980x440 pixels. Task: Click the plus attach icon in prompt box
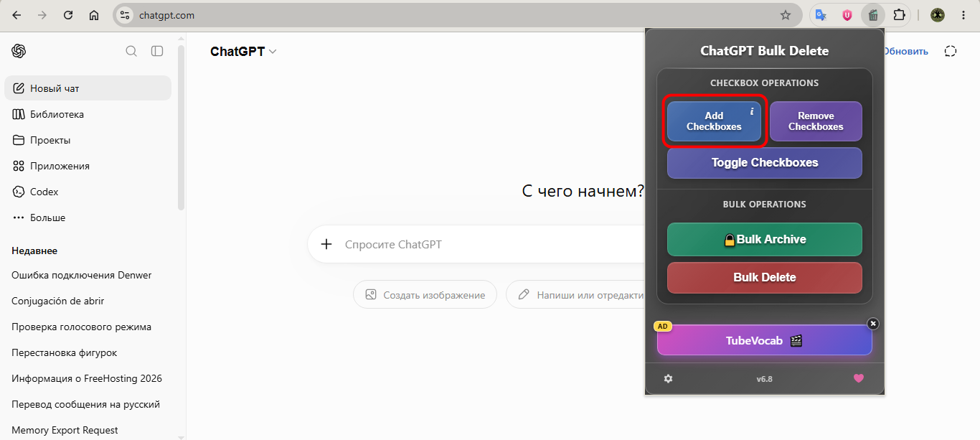(326, 244)
